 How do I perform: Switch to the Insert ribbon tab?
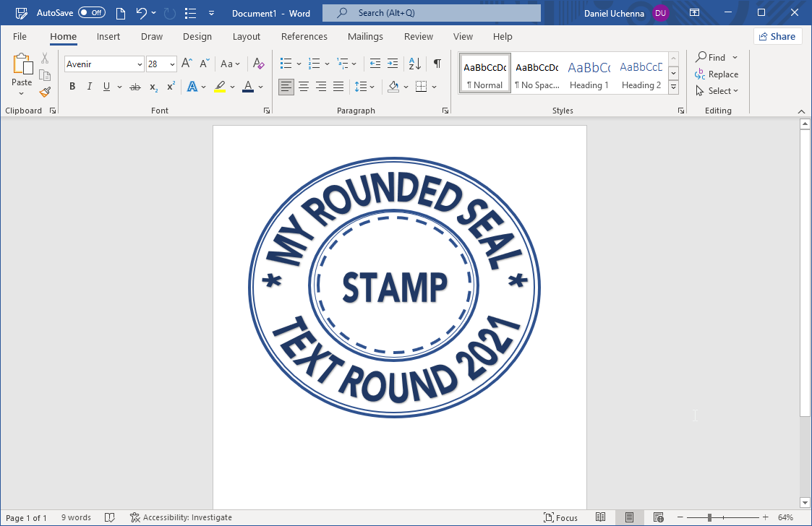coord(108,36)
